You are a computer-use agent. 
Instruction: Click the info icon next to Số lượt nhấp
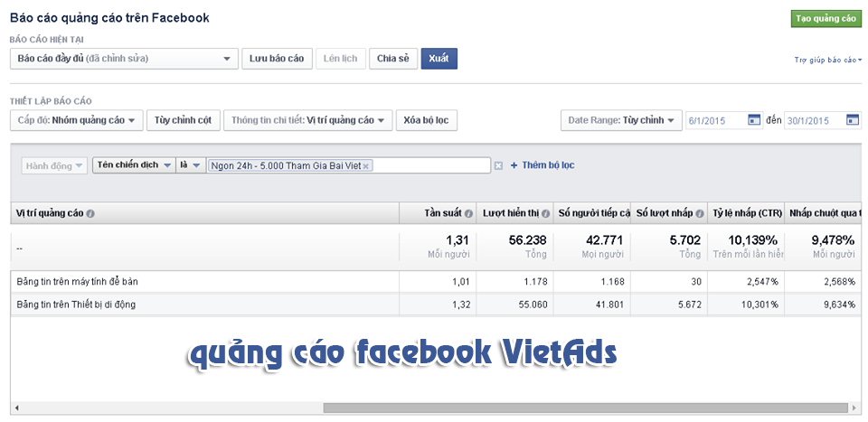(700, 213)
